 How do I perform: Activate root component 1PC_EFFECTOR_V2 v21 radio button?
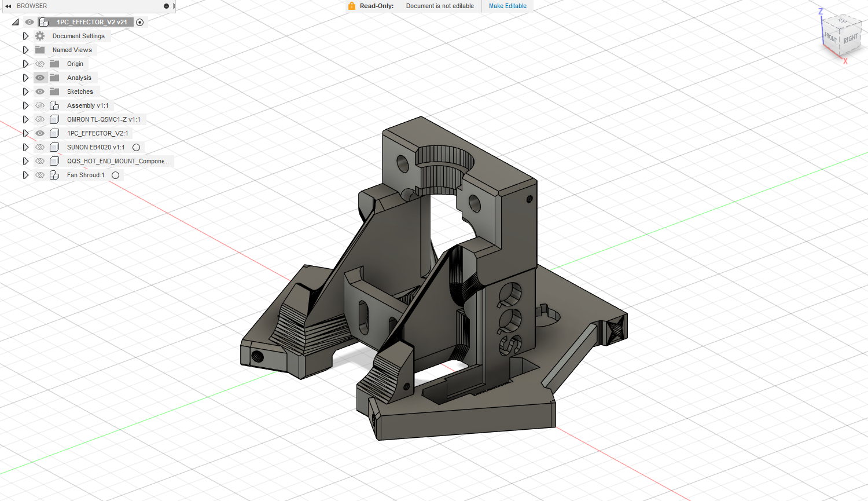pos(140,22)
